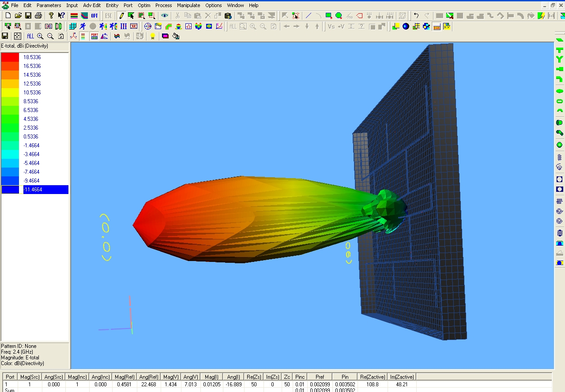The height and width of the screenshot is (392, 565).
Task: Click the yellow question mark Help icon
Action: point(51,15)
